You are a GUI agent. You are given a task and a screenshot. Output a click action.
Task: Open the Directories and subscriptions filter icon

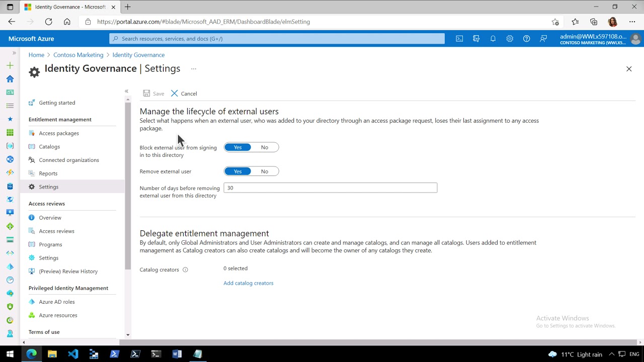pyautogui.click(x=476, y=39)
